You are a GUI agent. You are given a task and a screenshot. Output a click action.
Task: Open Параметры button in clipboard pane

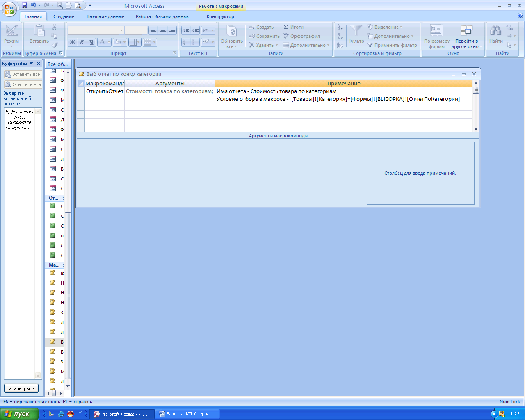tap(21, 388)
